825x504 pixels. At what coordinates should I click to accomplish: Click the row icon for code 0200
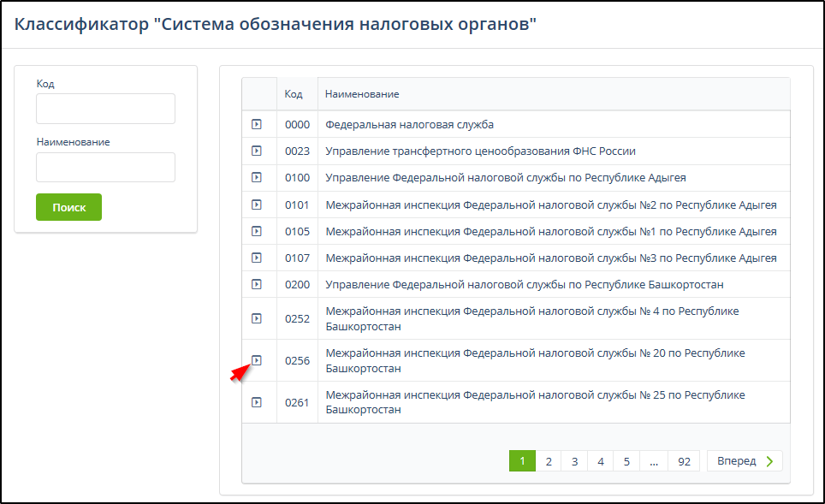256,284
